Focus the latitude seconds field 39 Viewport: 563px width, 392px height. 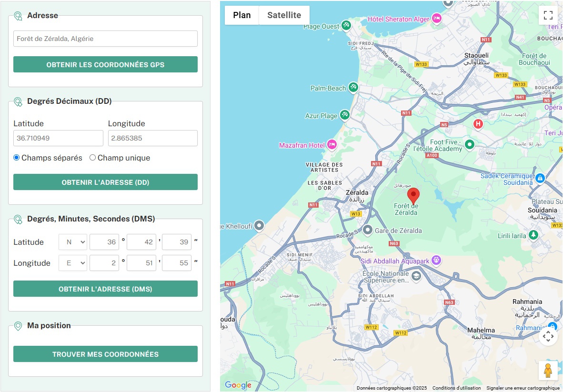[x=177, y=242]
